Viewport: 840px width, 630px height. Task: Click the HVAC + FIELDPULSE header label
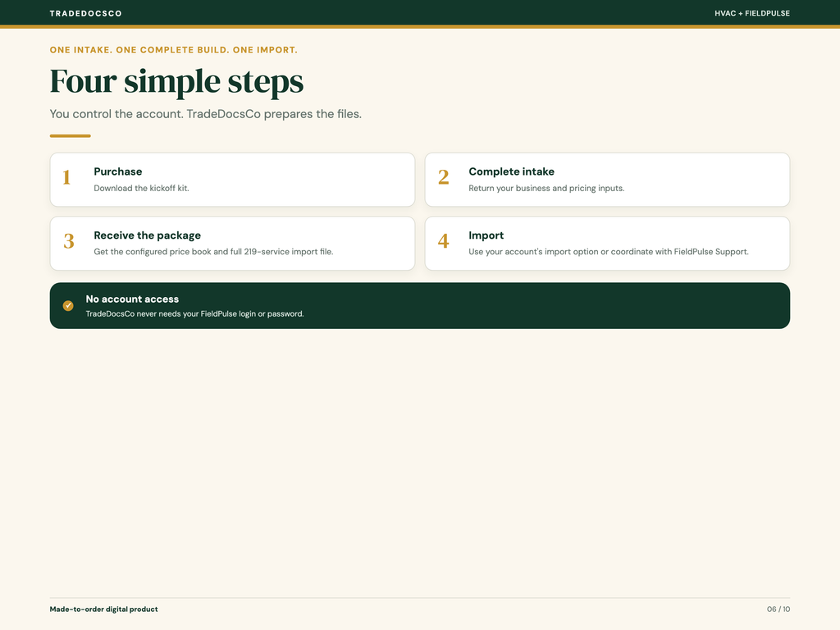pyautogui.click(x=751, y=13)
